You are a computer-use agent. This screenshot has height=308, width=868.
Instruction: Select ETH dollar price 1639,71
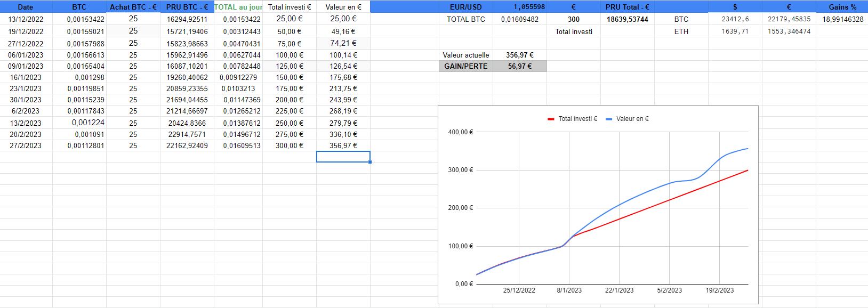pos(735,31)
